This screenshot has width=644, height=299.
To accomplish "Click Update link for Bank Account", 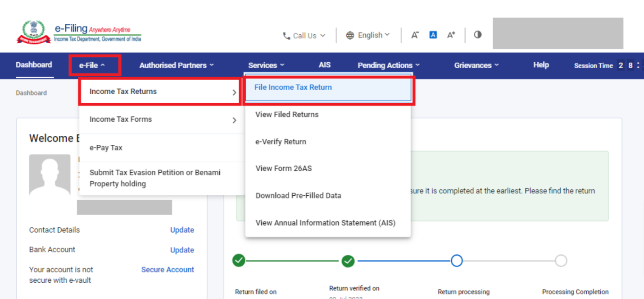I will (182, 250).
